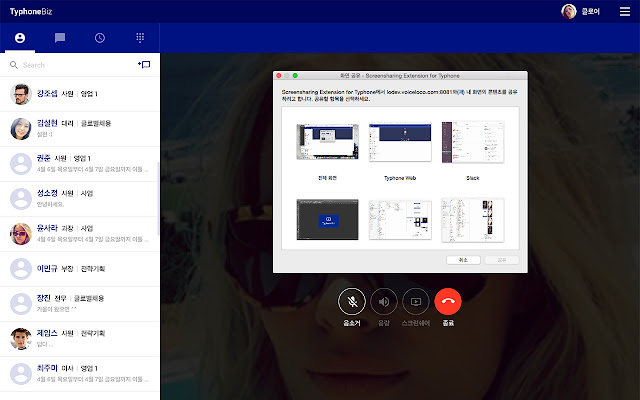Start a new chat with plus icon

[144, 64]
